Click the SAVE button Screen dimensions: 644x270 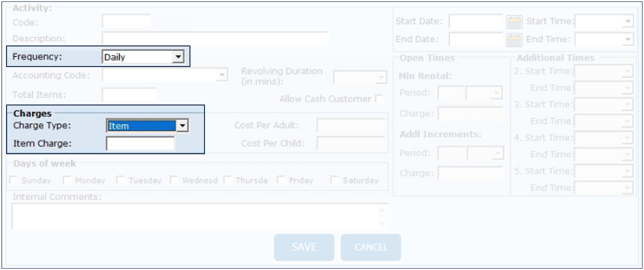pyautogui.click(x=304, y=247)
